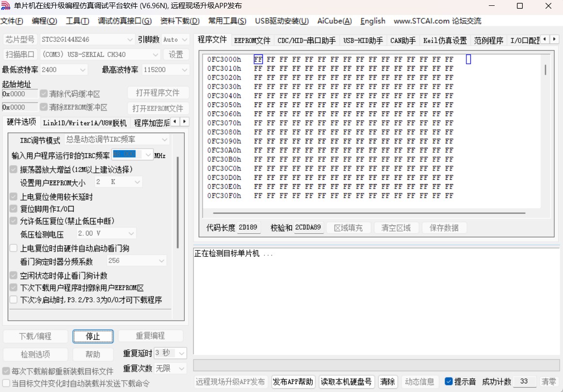This screenshot has width=563, height=392.
Task: Click the 代码长度 2D189 field
Action: point(248,227)
